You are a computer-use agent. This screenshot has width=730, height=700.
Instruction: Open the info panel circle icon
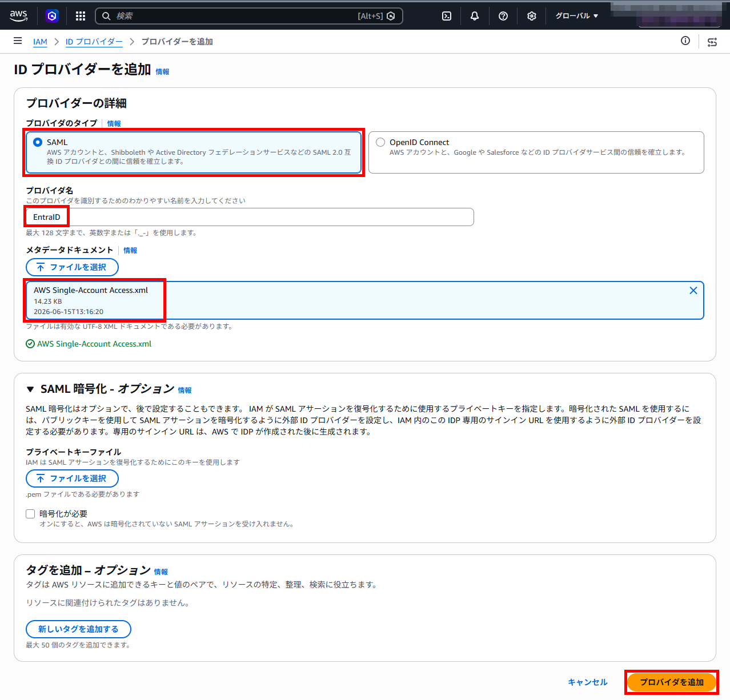tap(685, 41)
